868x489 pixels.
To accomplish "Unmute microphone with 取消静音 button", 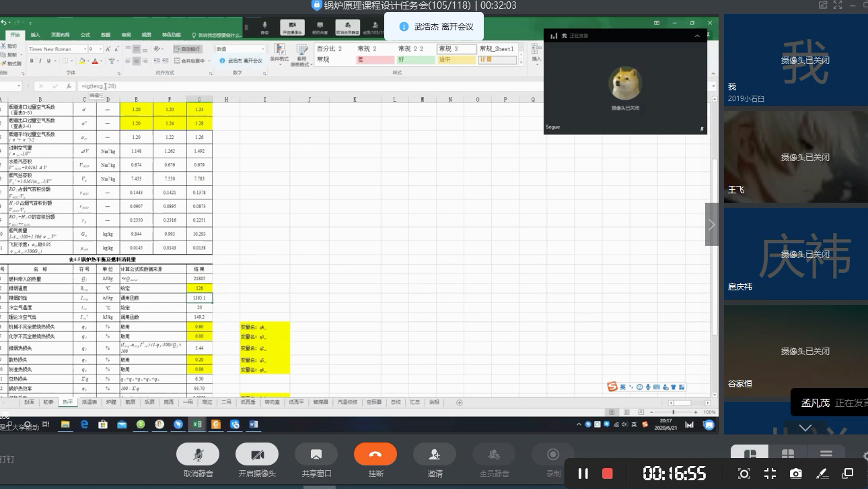I will 198,455.
